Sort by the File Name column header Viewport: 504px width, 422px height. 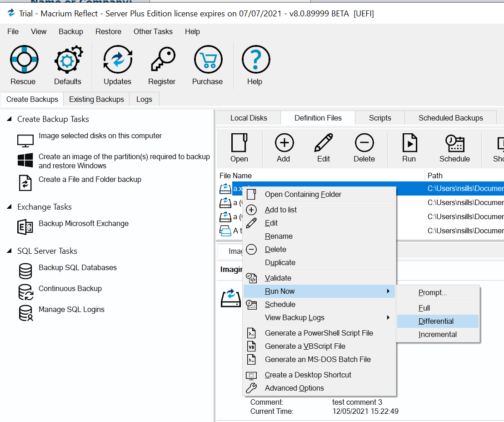320,176
